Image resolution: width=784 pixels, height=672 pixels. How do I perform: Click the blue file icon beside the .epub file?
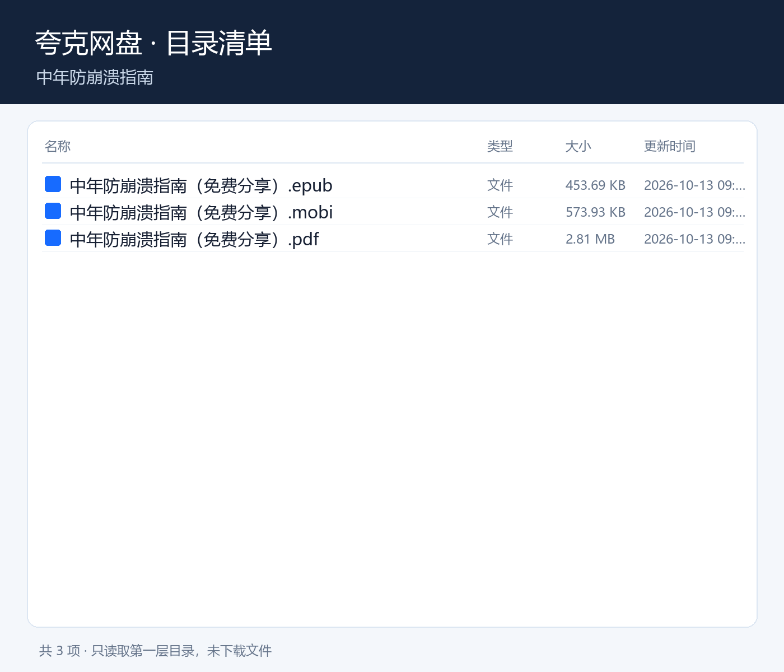53,184
